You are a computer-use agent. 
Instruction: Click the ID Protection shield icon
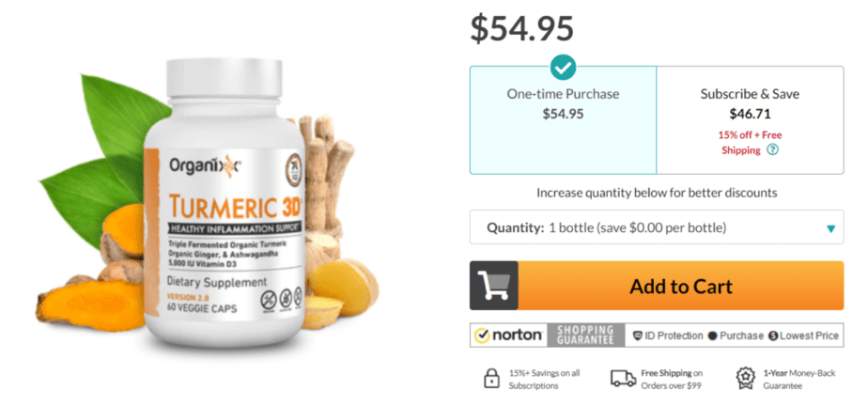pos(638,336)
